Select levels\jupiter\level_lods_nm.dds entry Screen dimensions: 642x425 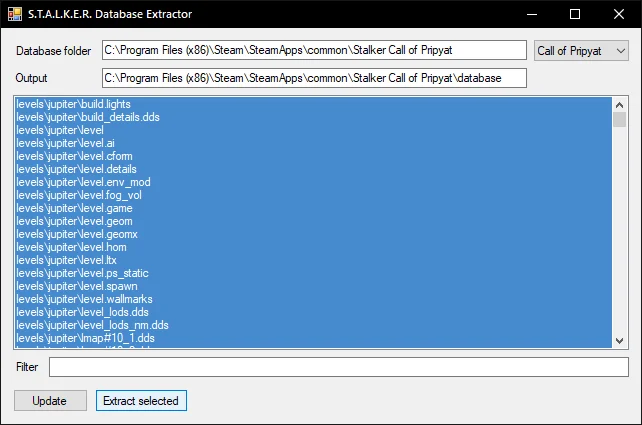click(x=313, y=325)
